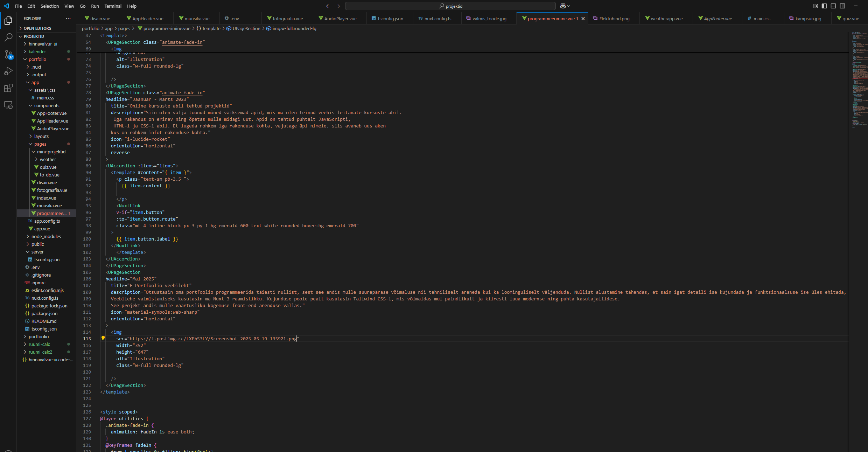Switch to the nuxt.config.ts tab

coord(437,19)
